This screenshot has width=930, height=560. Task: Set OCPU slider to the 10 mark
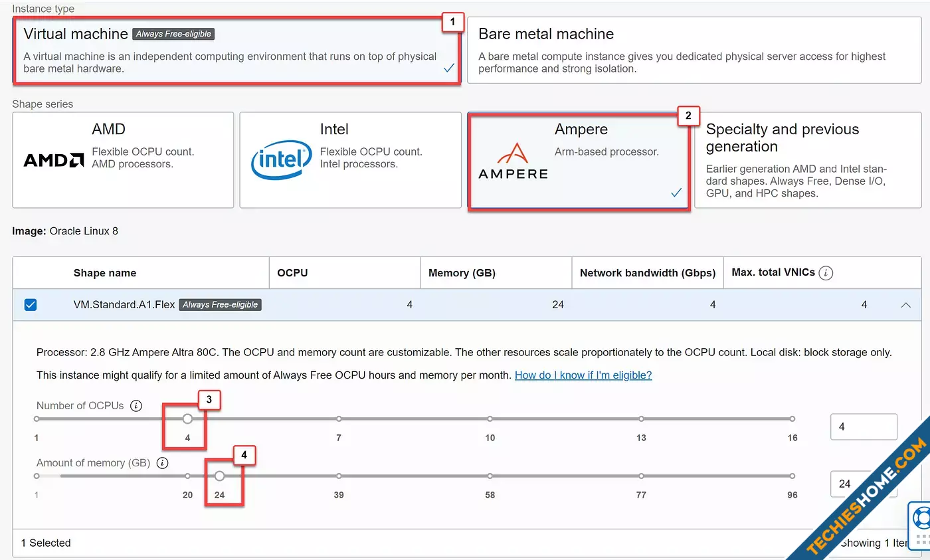tap(490, 419)
